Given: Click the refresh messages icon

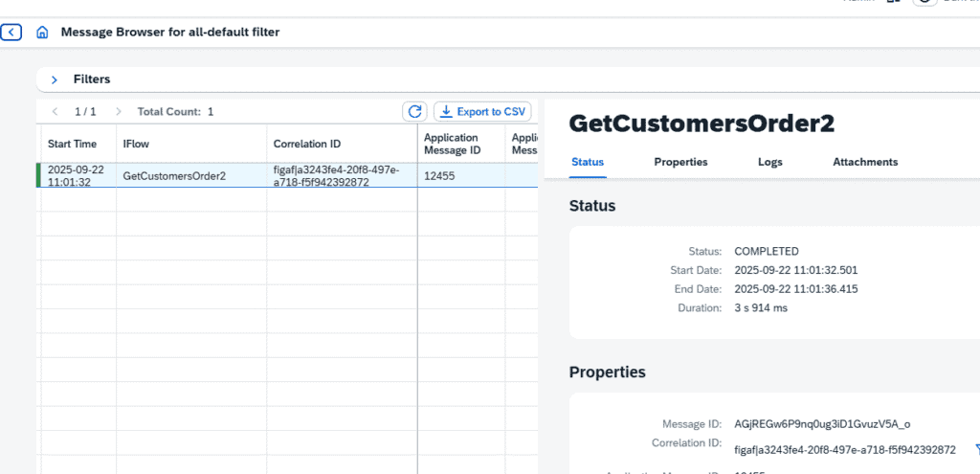Looking at the screenshot, I should coord(414,112).
